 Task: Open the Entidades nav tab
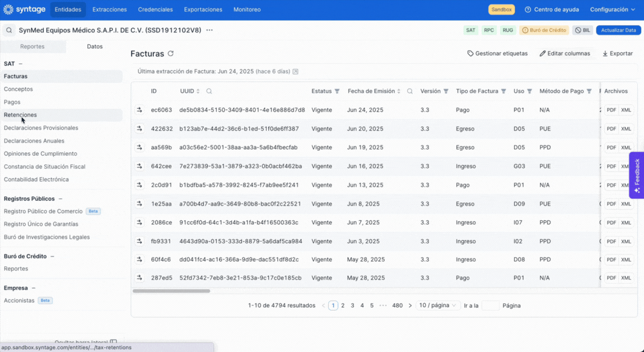coord(68,10)
